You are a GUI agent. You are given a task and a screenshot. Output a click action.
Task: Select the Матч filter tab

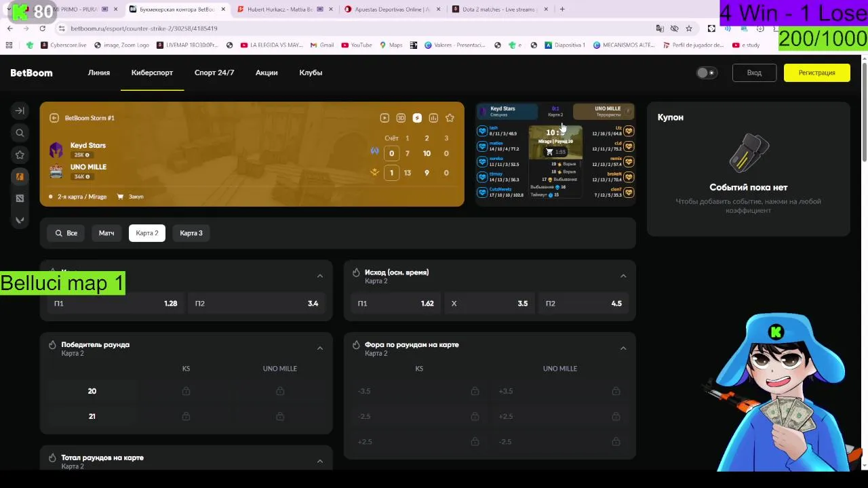click(x=106, y=233)
